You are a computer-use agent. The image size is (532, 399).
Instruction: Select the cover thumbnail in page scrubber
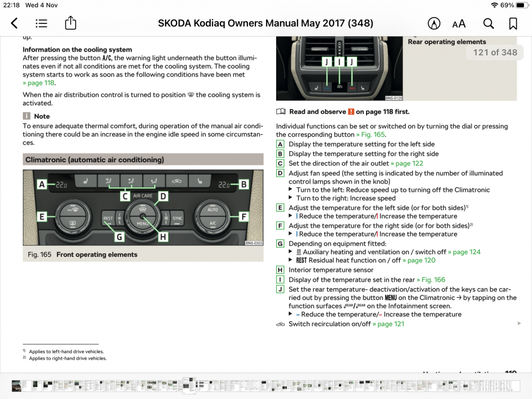pos(16,386)
